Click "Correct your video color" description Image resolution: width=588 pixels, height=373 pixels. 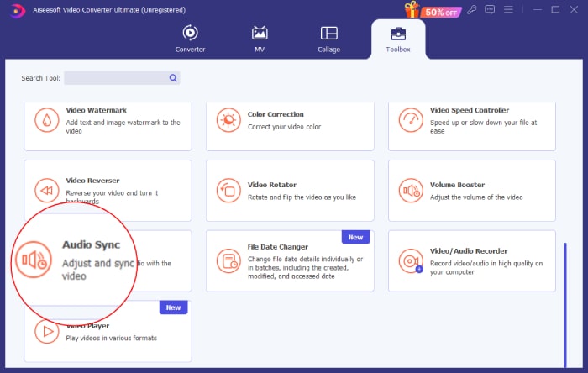(x=284, y=127)
